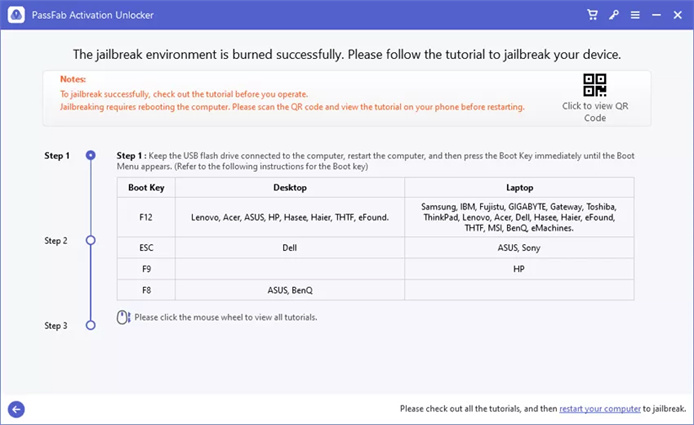This screenshot has height=425, width=694.
Task: Click the ESC boot key cell
Action: click(x=145, y=248)
